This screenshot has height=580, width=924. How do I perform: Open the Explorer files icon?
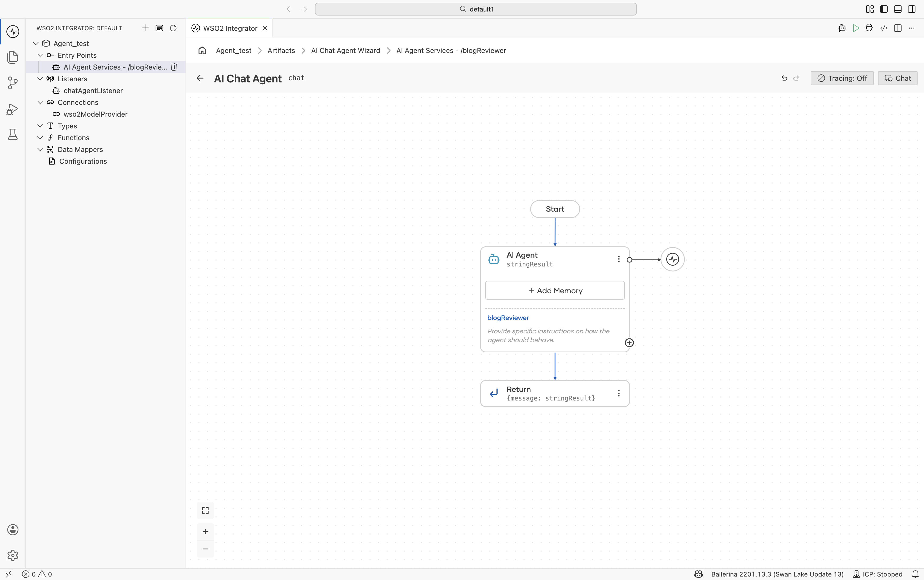(x=13, y=57)
